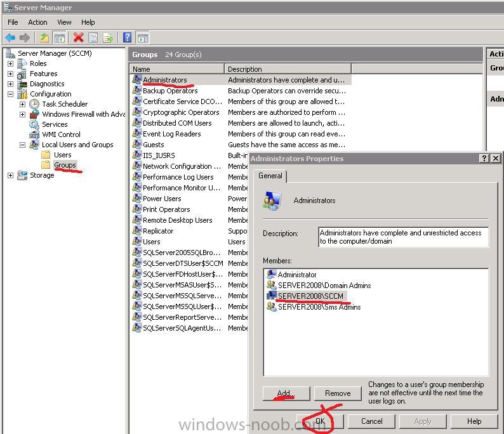The height and width of the screenshot is (434, 504).
Task: Select Local Users and Groups tree item
Action: click(x=77, y=145)
